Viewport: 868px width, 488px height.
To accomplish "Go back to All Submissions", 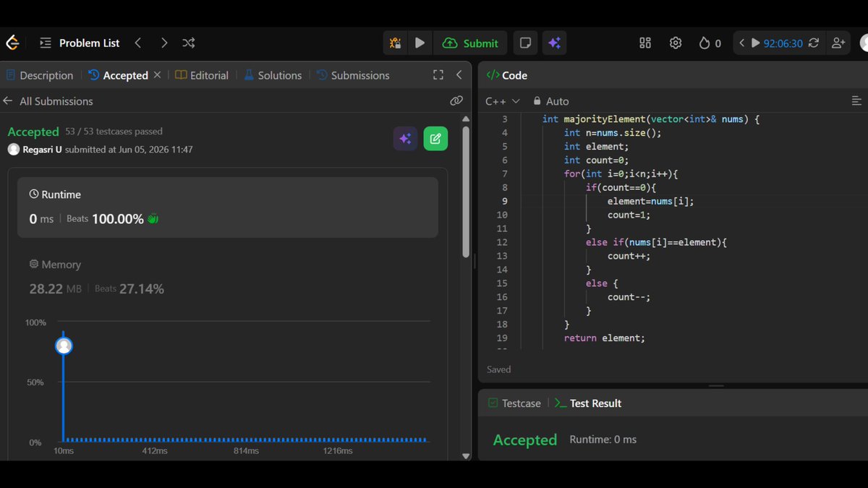I will [48, 101].
